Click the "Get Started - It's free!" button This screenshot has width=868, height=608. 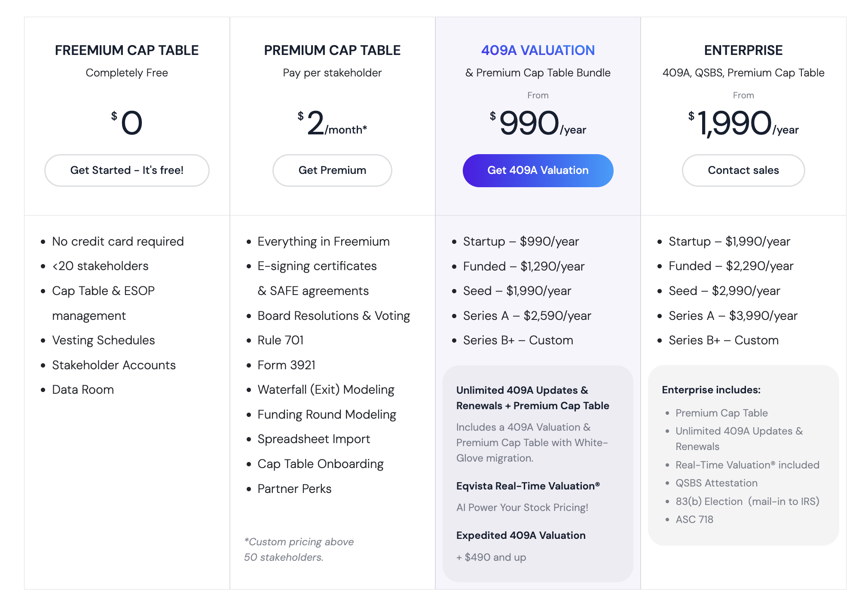pyautogui.click(x=127, y=170)
